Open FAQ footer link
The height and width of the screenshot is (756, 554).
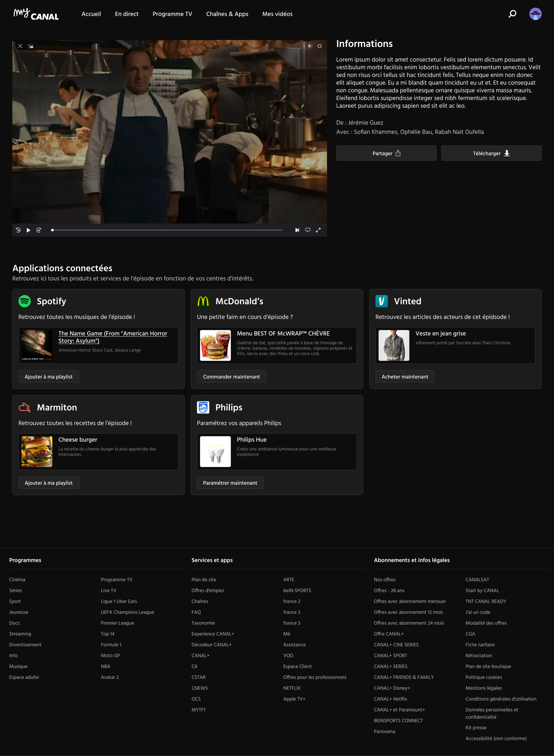196,612
